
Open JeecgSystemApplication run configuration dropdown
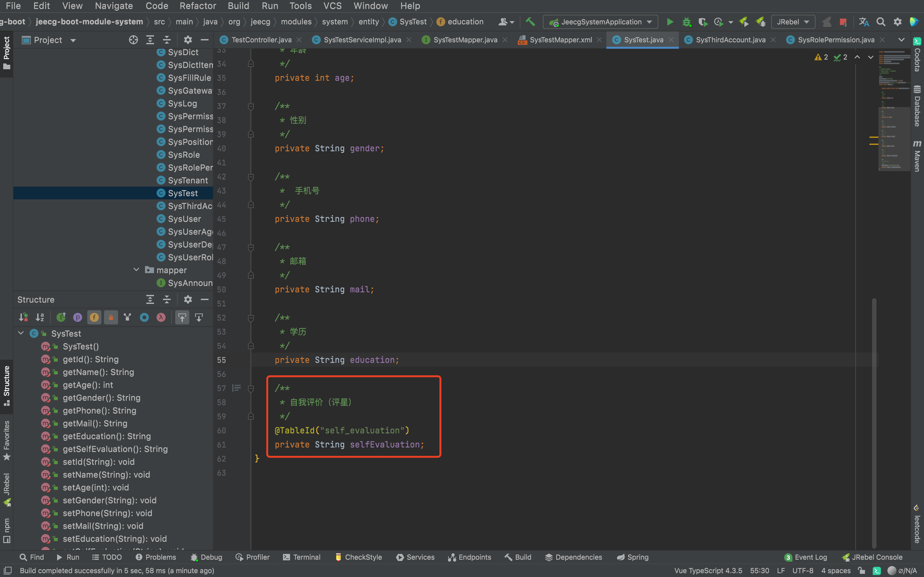(x=601, y=22)
